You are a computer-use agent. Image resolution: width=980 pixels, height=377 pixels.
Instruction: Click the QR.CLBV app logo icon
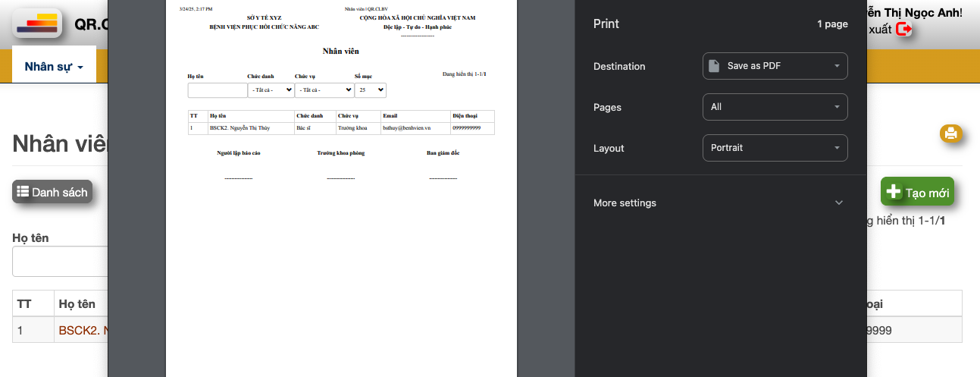point(37,24)
